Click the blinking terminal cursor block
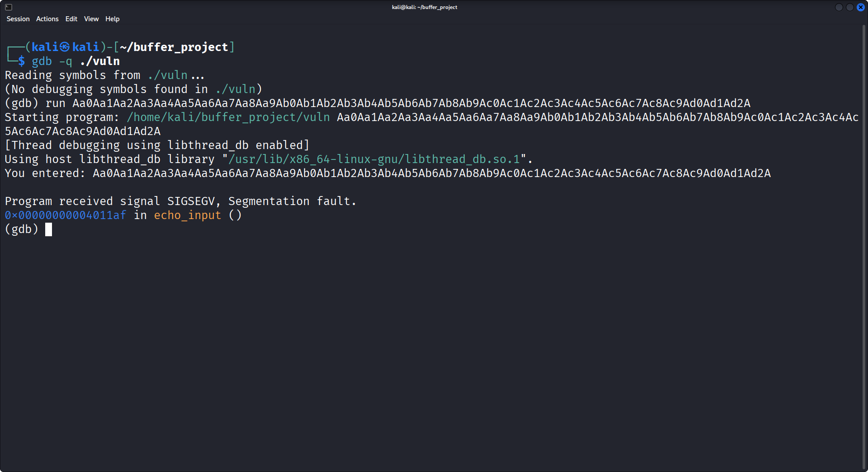868x472 pixels. tap(48, 229)
